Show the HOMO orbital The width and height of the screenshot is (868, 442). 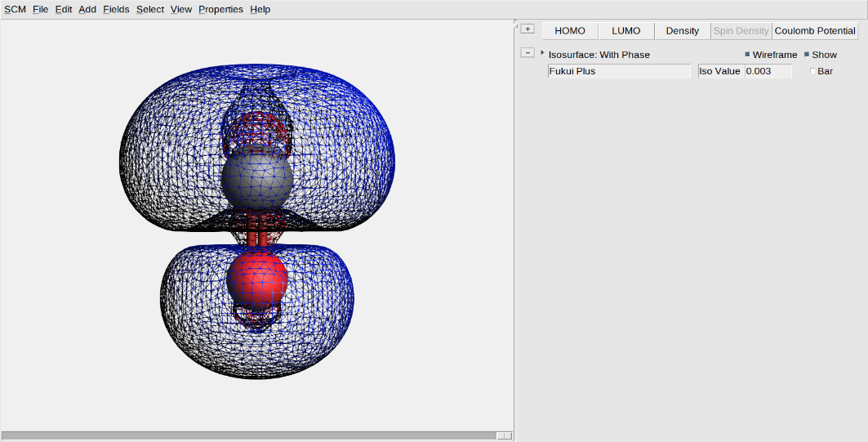click(x=570, y=31)
